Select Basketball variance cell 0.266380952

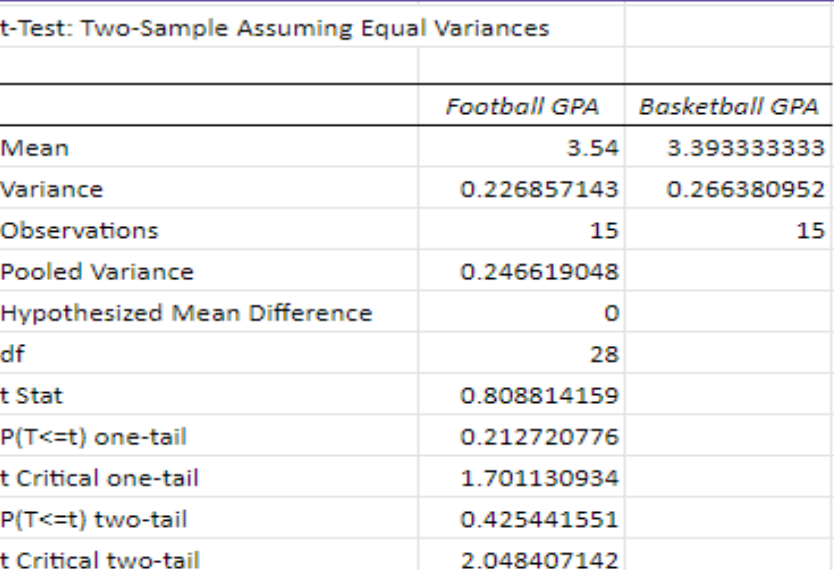tap(729, 189)
